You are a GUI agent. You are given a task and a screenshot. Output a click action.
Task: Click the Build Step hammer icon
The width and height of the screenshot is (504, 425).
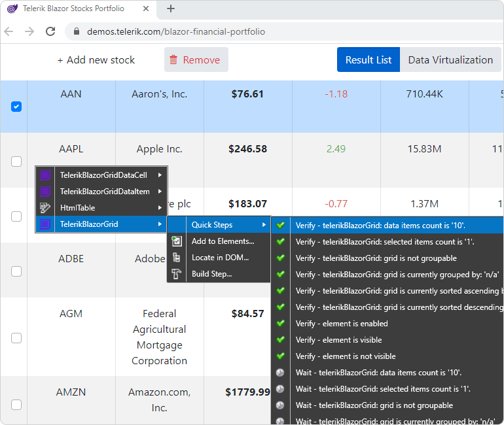tap(177, 274)
